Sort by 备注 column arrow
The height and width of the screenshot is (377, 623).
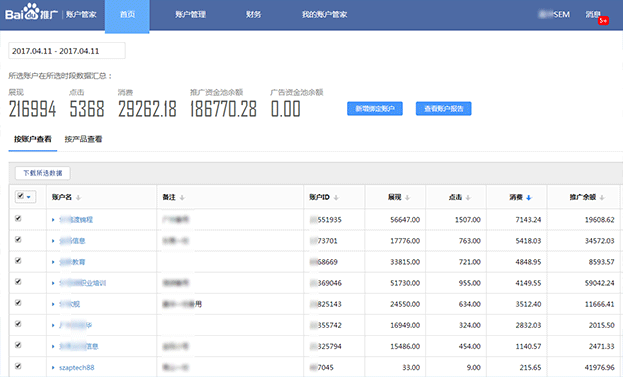point(182,197)
